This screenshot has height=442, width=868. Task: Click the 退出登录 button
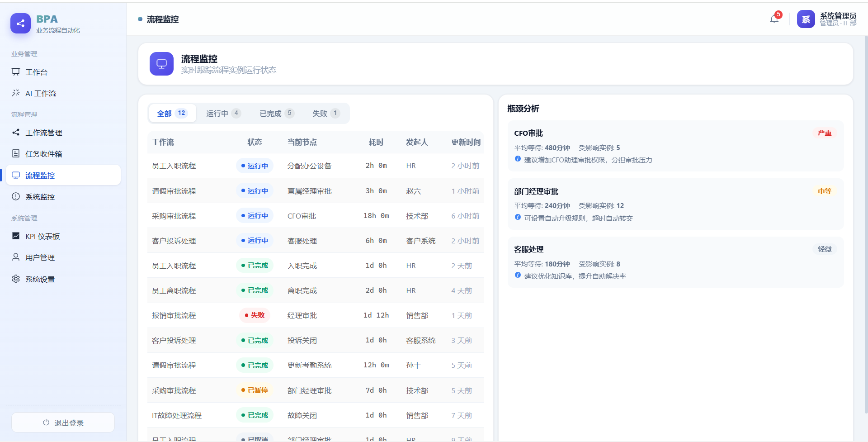pyautogui.click(x=63, y=423)
